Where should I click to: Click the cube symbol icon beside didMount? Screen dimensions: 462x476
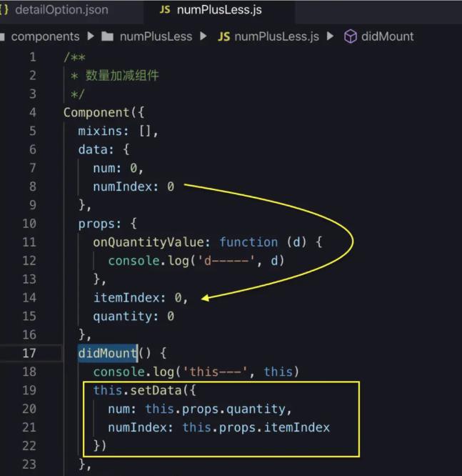[x=351, y=36]
